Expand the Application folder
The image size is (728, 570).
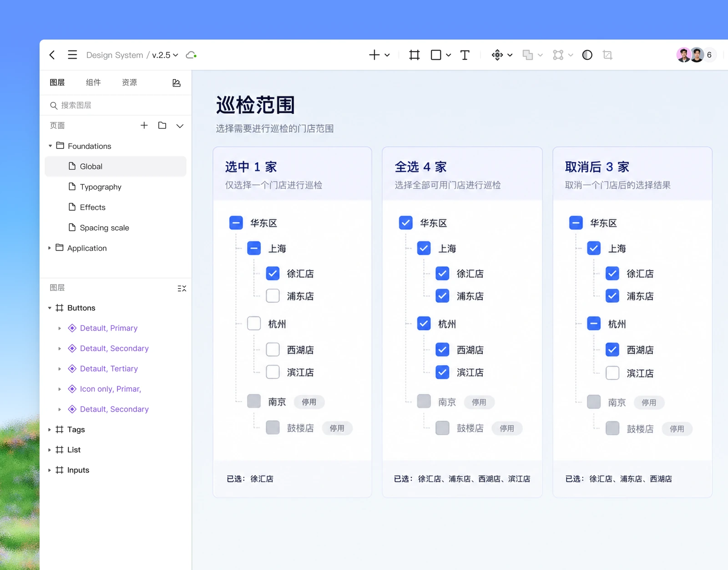50,248
